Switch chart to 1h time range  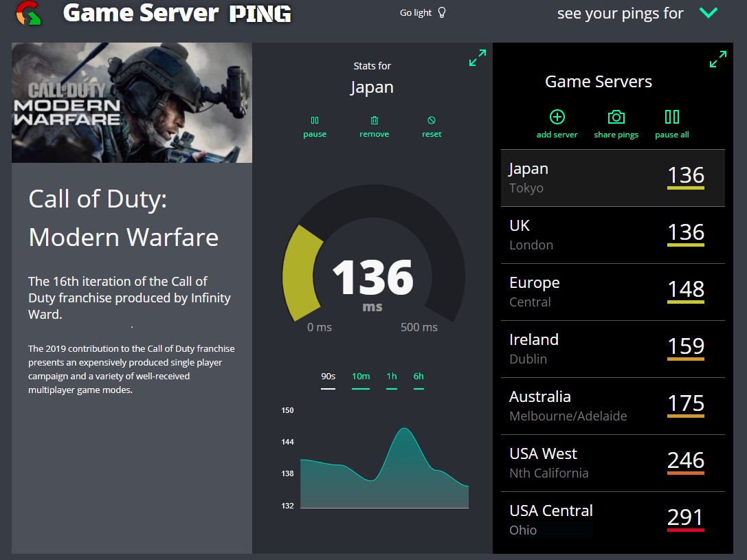(392, 377)
